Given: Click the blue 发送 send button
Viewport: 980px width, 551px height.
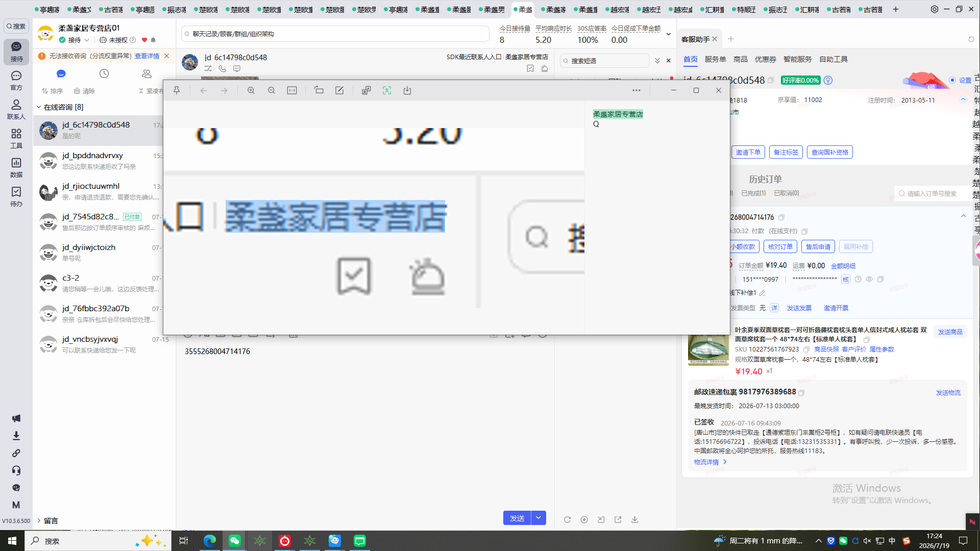Looking at the screenshot, I should [x=517, y=518].
